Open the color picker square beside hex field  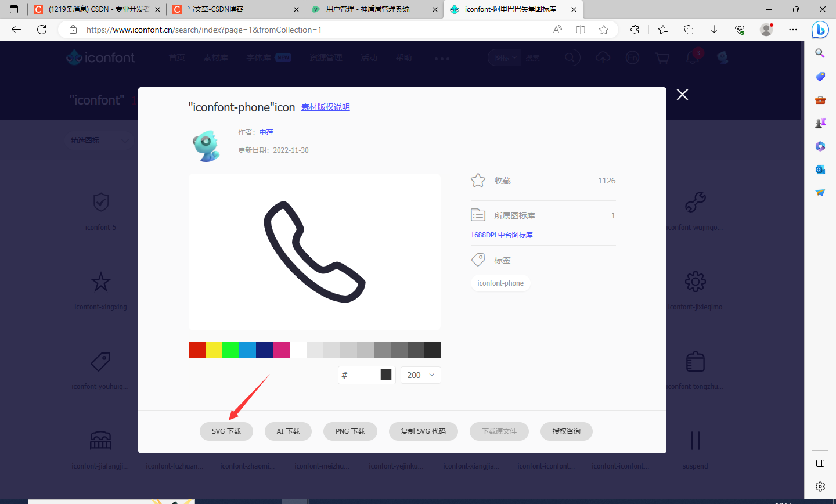386,375
